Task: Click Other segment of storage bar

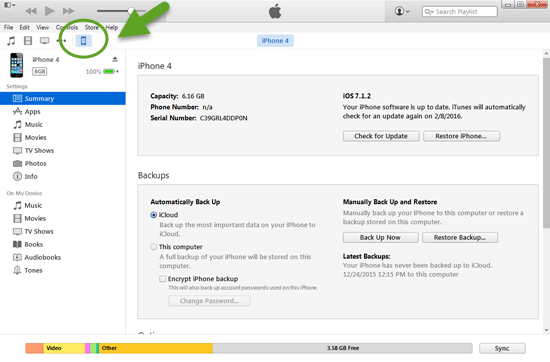Action: 156,348
